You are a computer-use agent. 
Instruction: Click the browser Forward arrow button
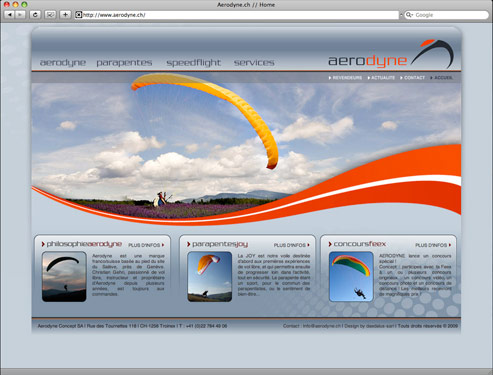point(20,15)
